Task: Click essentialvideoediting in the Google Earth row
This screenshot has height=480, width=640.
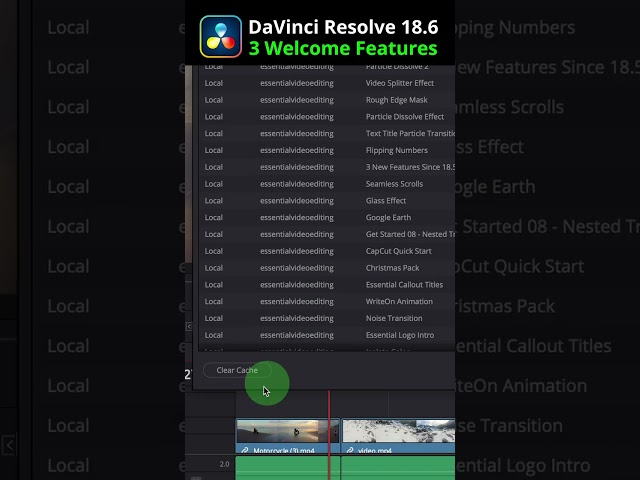Action: pyautogui.click(x=297, y=218)
